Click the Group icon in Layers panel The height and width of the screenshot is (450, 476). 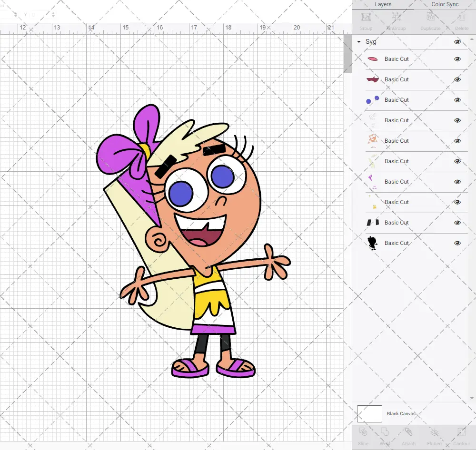[366, 17]
